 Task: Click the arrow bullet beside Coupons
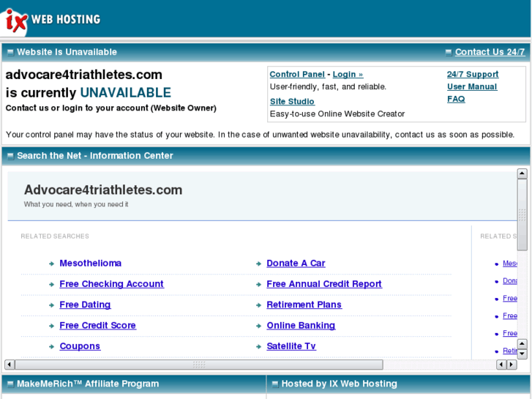(x=51, y=347)
